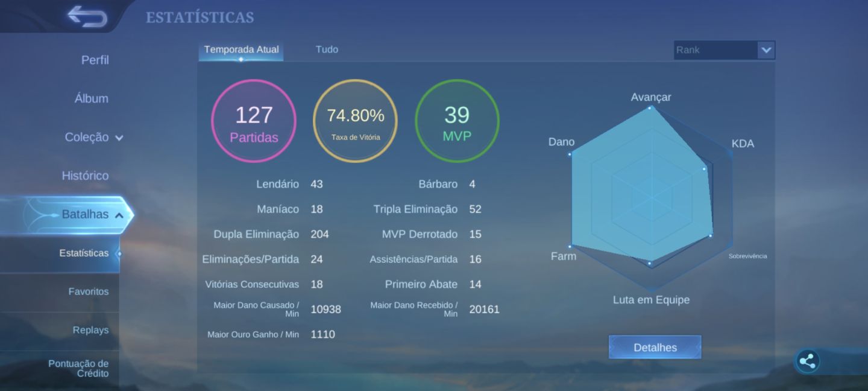Open Pontuação de Crédito
Screen dimensions: 868x391
78,368
